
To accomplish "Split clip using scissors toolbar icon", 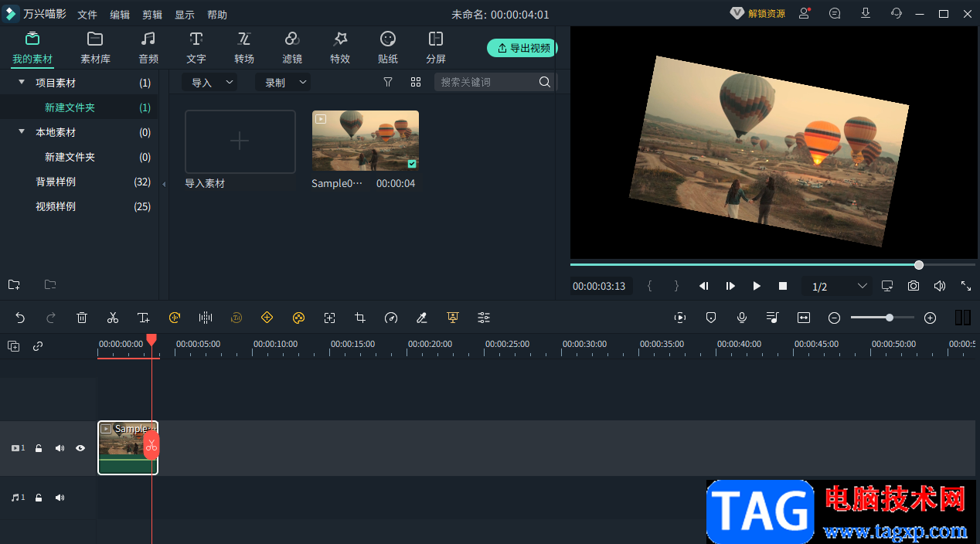I will pyautogui.click(x=113, y=318).
